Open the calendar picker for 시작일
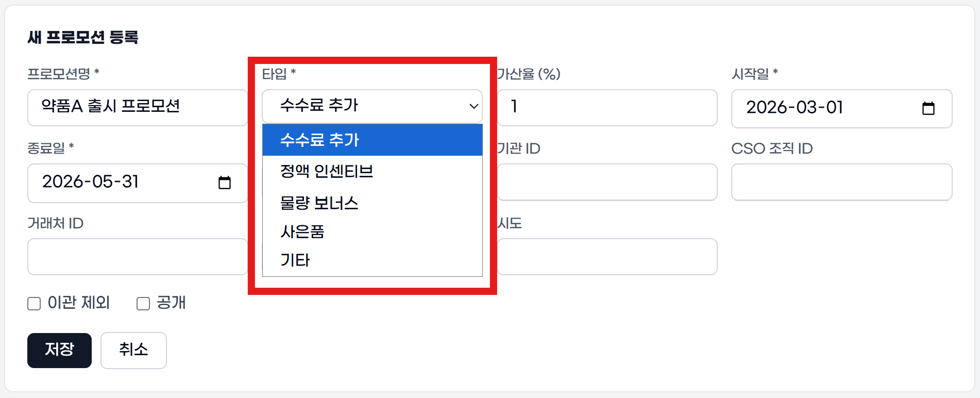The image size is (980, 398). pyautogui.click(x=928, y=108)
